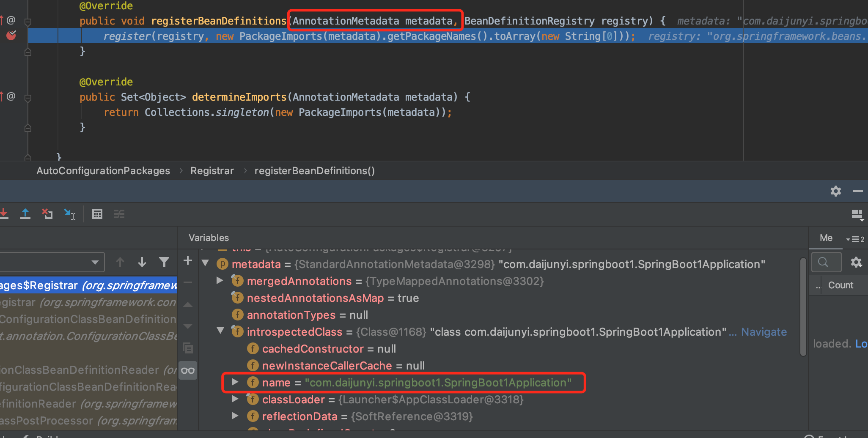Screen dimensions: 868x438
Task: Sort by the Count column header
Action: tap(841, 285)
